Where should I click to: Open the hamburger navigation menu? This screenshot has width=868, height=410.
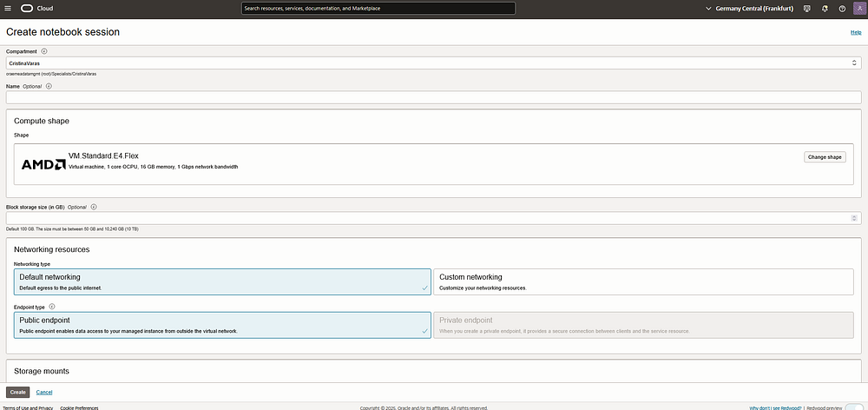point(8,9)
